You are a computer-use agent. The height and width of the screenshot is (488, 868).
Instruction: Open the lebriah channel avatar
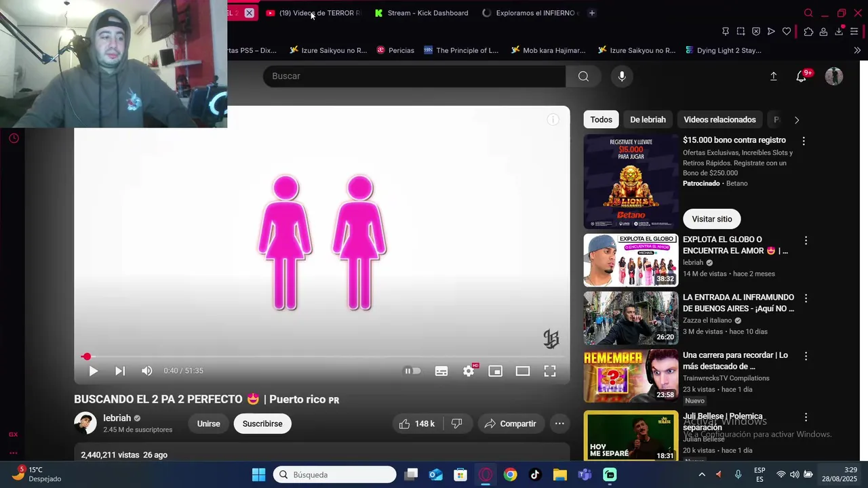(85, 424)
